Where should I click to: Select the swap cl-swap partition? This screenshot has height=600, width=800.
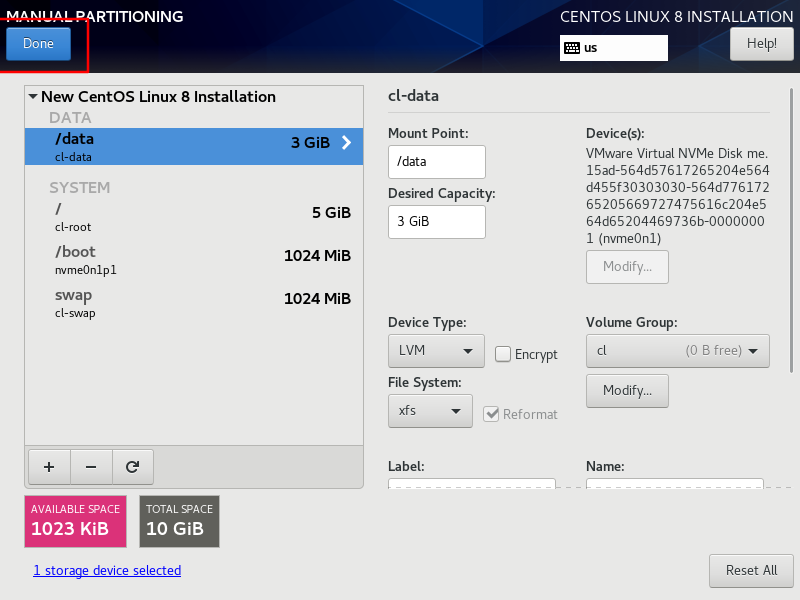tap(194, 303)
